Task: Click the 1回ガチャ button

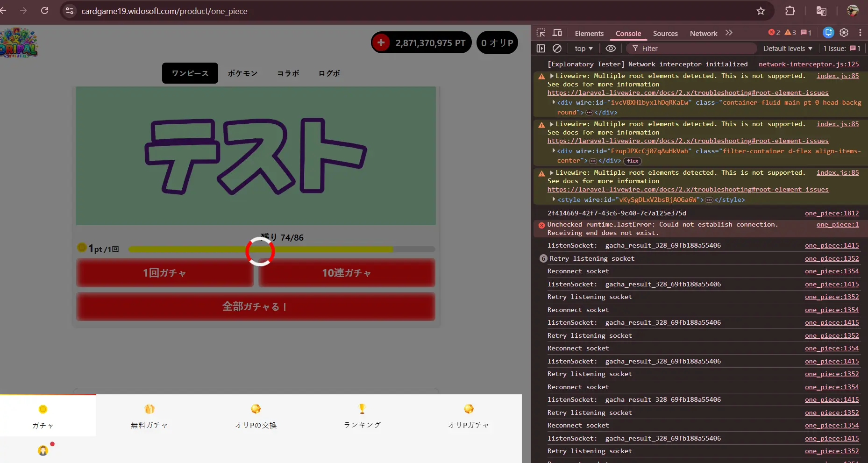Action: click(164, 273)
